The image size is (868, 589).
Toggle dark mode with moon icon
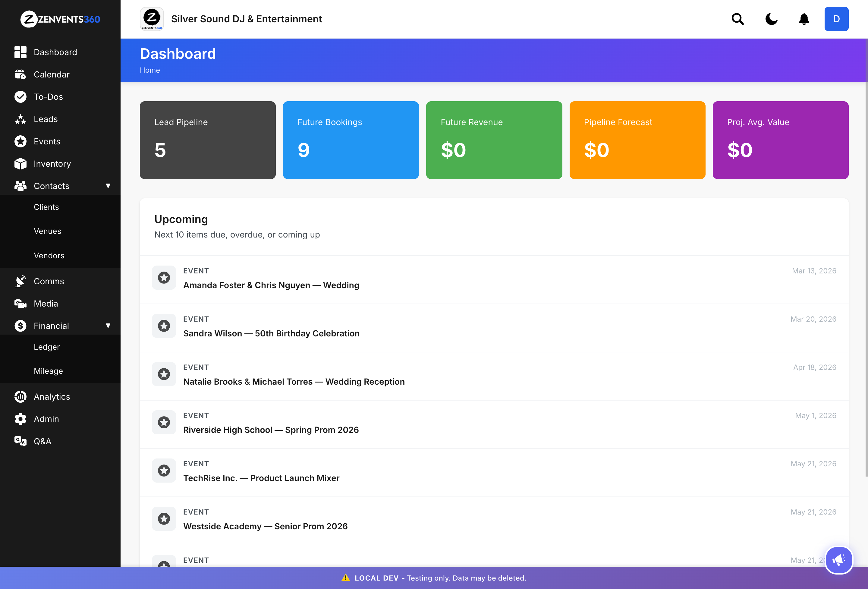point(771,19)
